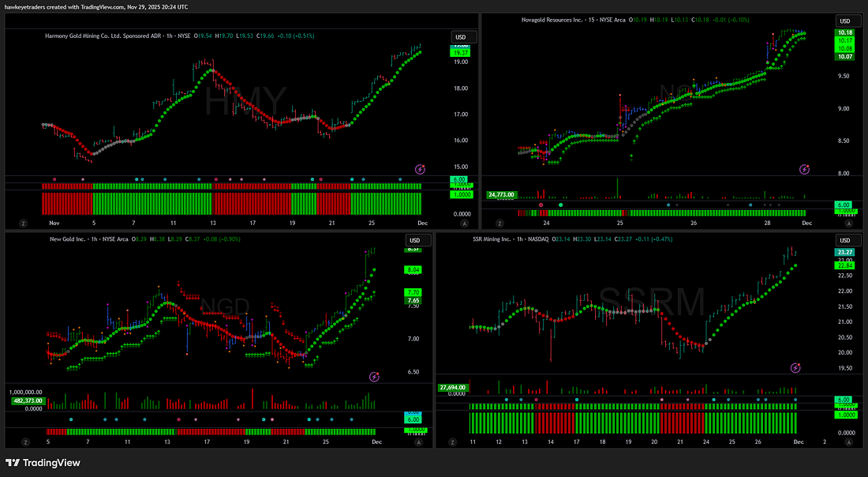The image size is (868, 477).
Task: Click the 10.07 price label on Novagold chart
Action: pyautogui.click(x=845, y=57)
